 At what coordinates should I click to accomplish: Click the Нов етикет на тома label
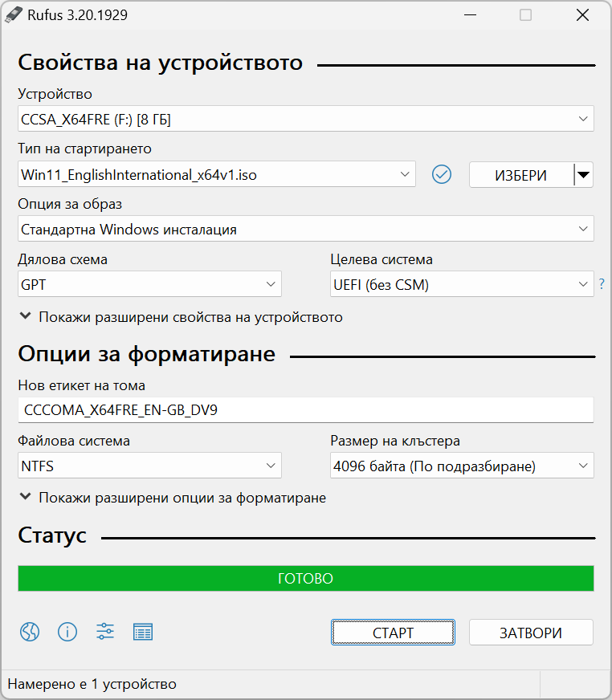[x=81, y=385]
